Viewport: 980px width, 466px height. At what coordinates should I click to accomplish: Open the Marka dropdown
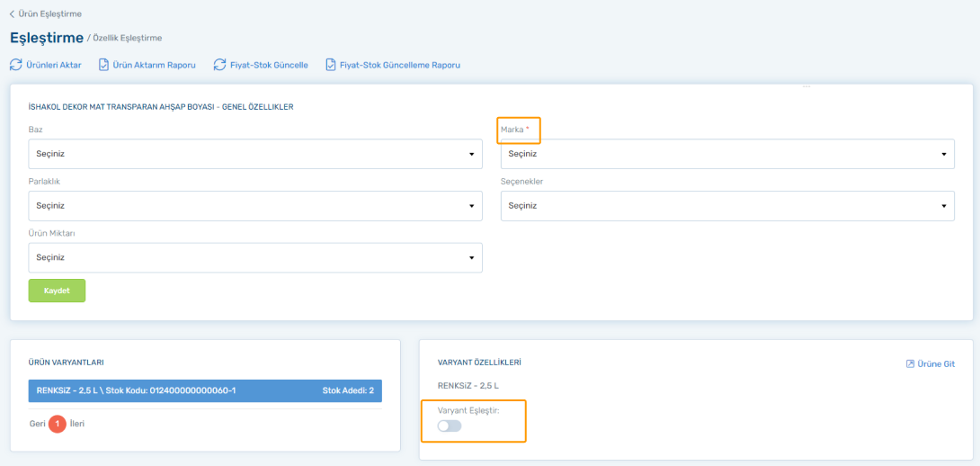point(727,154)
